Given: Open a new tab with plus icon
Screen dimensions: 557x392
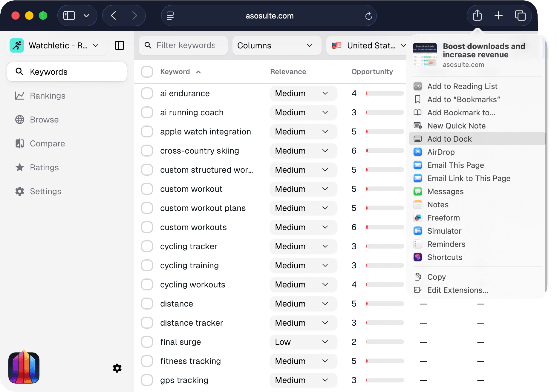Looking at the screenshot, I should click(498, 16).
